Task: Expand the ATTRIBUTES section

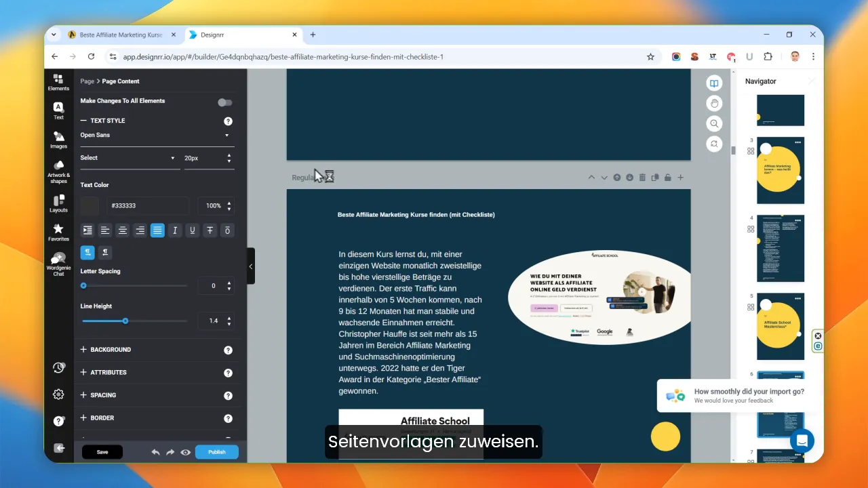Action: (104, 372)
